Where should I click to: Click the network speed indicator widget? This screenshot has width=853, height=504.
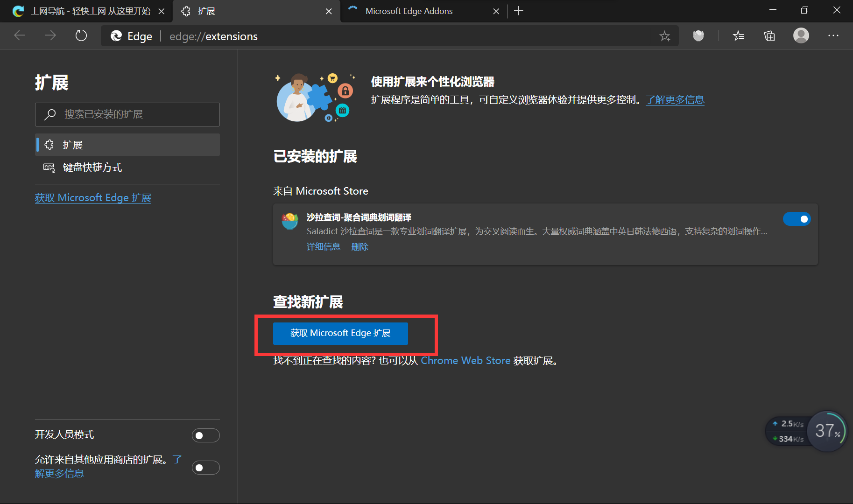tap(788, 431)
